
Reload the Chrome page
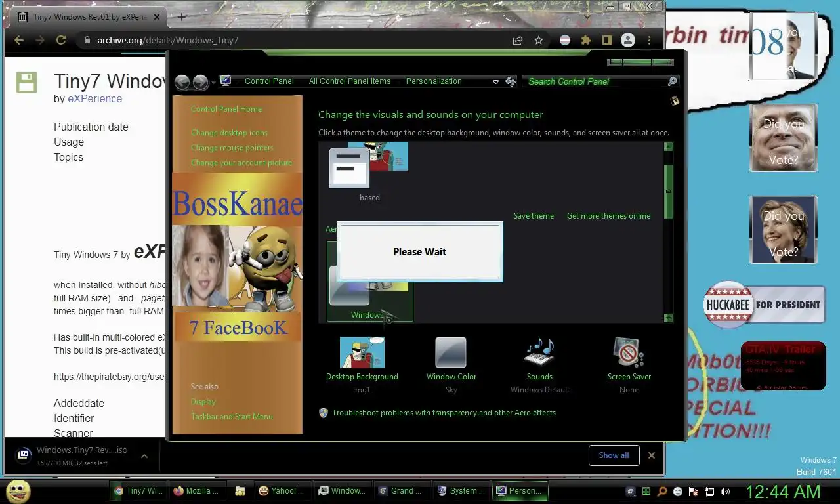[x=61, y=40]
